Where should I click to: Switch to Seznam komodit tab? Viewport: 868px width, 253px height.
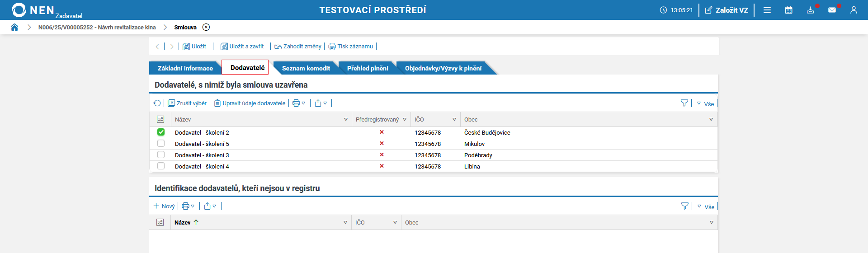pos(306,68)
